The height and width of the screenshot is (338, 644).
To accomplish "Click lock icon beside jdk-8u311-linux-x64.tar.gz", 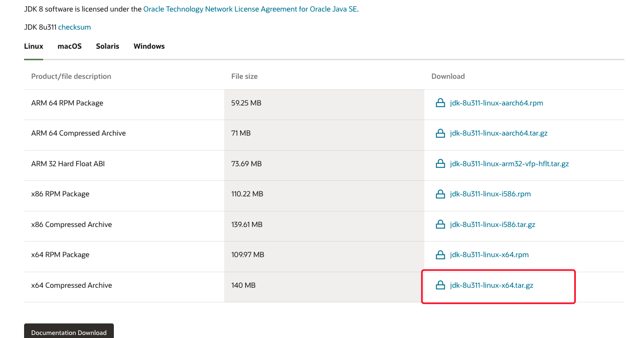I will [440, 285].
